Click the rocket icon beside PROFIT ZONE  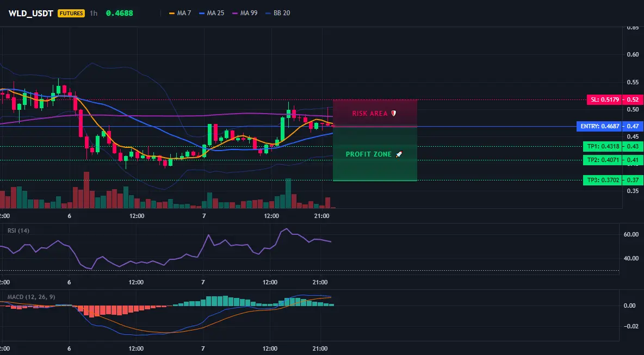(399, 154)
